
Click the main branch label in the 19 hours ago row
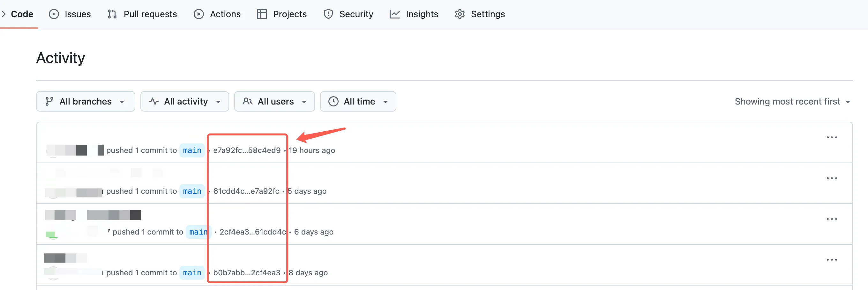coord(192,150)
